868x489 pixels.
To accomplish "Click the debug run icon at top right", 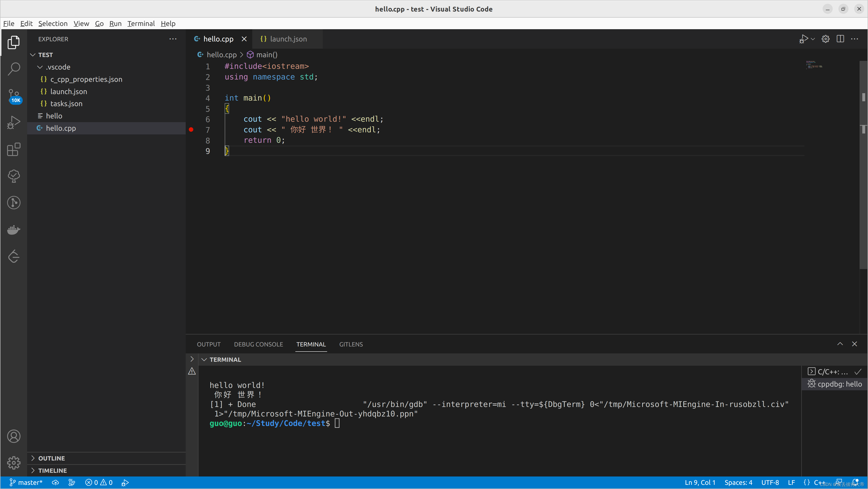I will click(x=804, y=39).
